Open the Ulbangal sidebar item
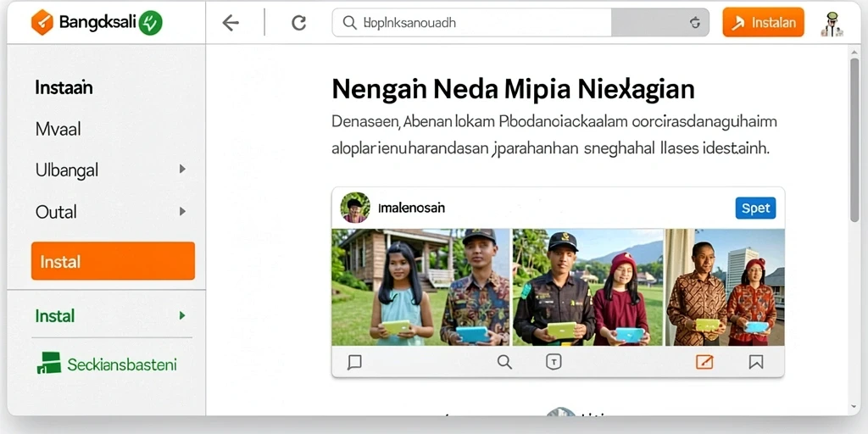Viewport: 868px width, 434px height. [x=67, y=170]
